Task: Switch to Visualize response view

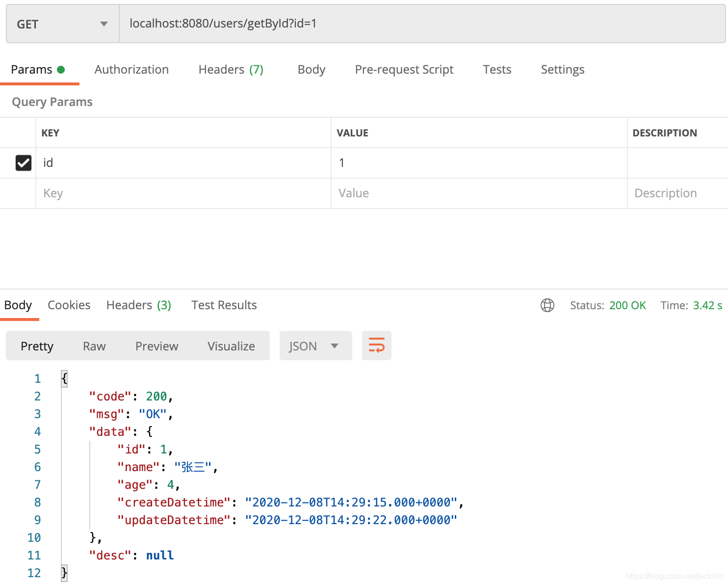Action: pos(231,346)
